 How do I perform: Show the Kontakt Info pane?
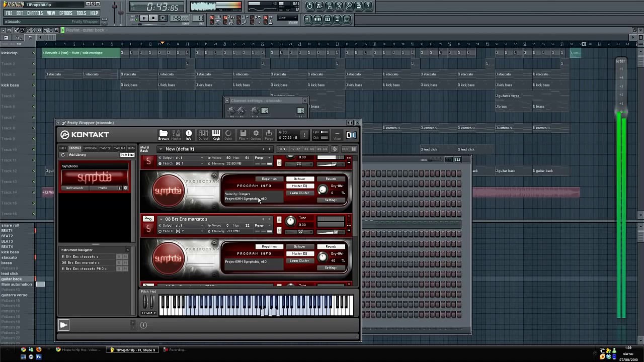(189, 135)
